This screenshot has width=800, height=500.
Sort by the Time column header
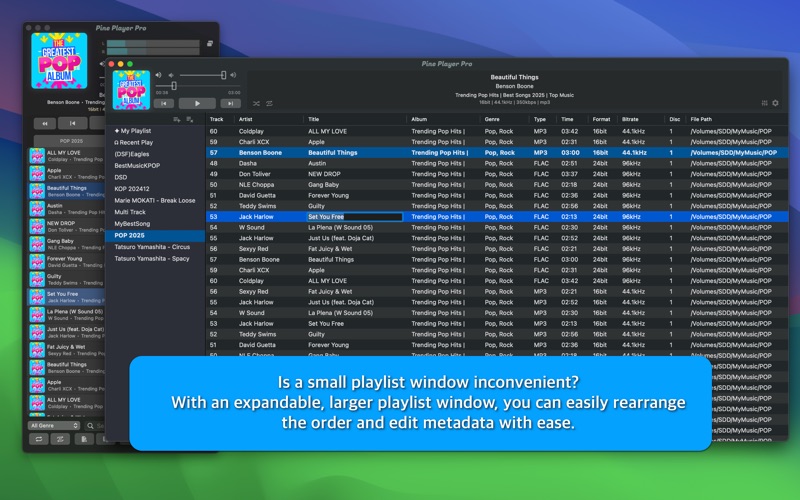[x=567, y=119]
